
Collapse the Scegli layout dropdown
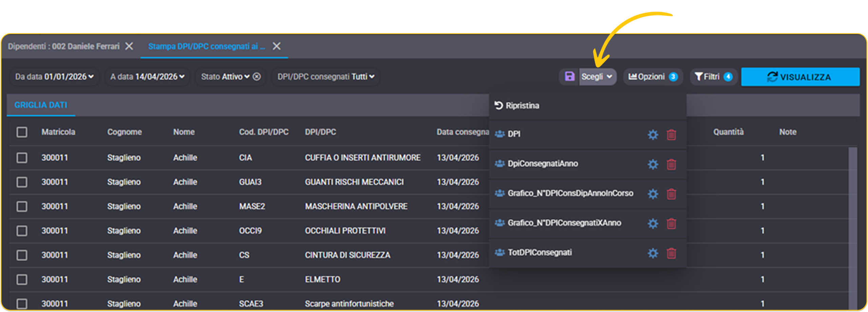click(597, 77)
